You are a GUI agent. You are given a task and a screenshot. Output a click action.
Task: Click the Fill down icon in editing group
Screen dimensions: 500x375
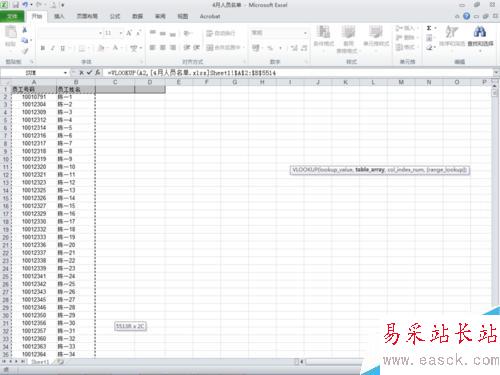pyautogui.click(x=429, y=38)
